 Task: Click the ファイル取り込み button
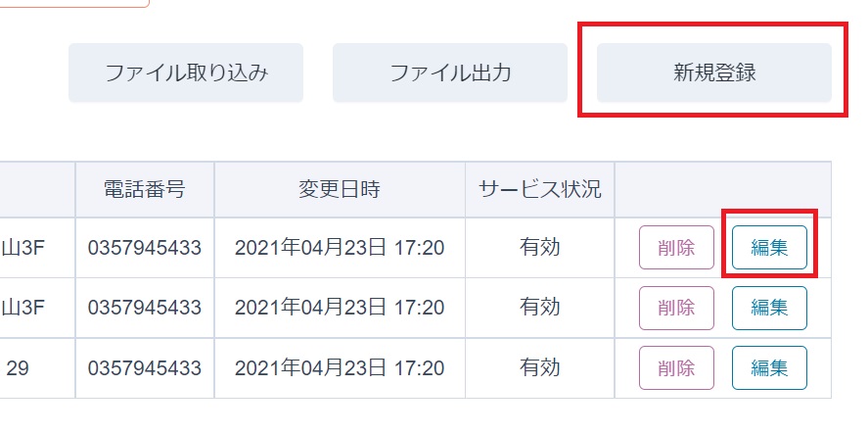pos(186,73)
